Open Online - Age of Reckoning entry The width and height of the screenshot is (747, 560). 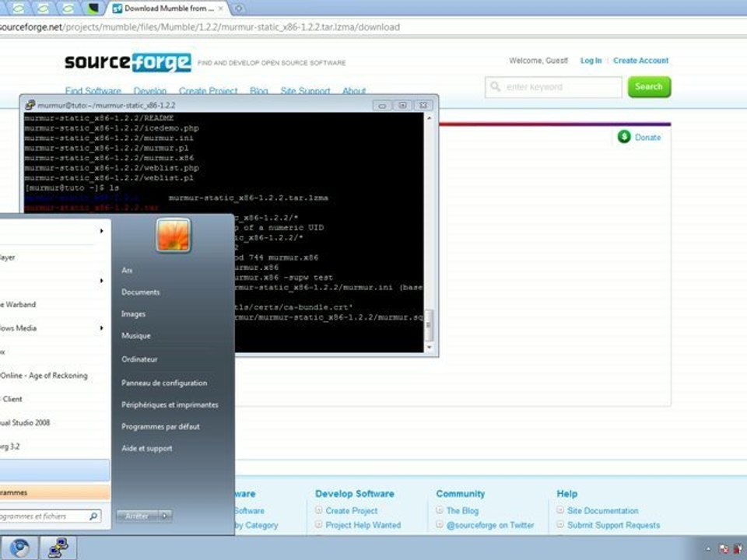click(44, 375)
